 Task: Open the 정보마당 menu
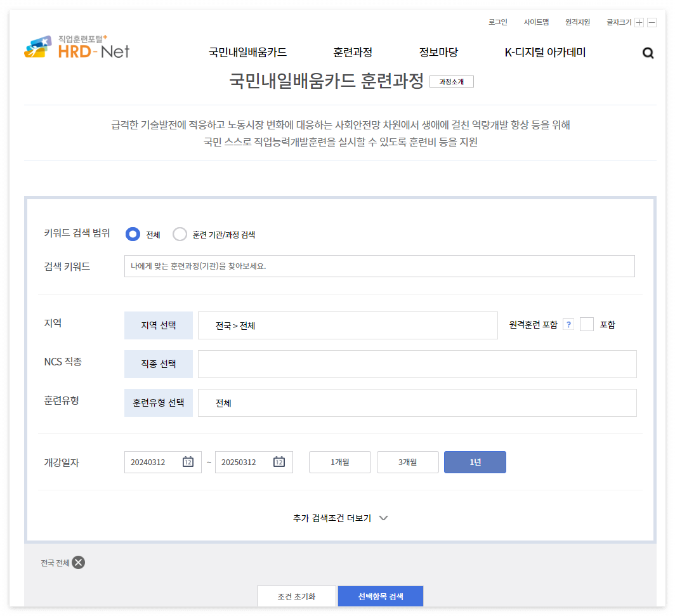pos(439,53)
